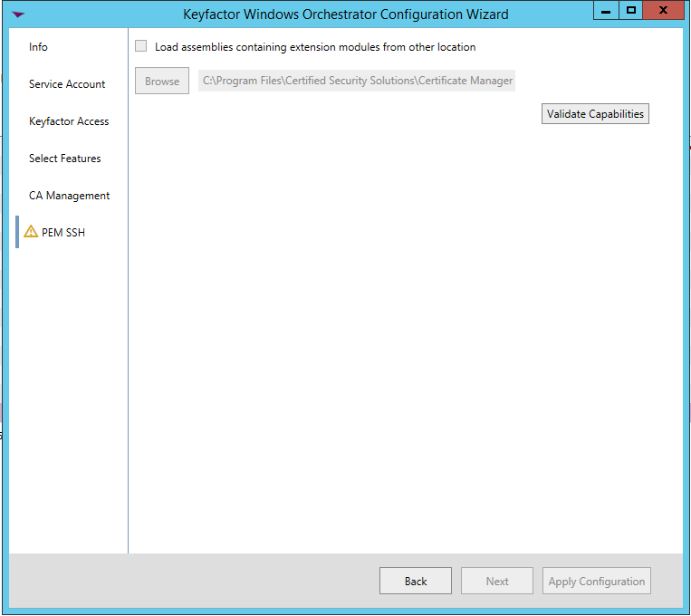Maximize the Configuration Wizard window
Viewport: 691px width, 616px height.
tap(631, 11)
